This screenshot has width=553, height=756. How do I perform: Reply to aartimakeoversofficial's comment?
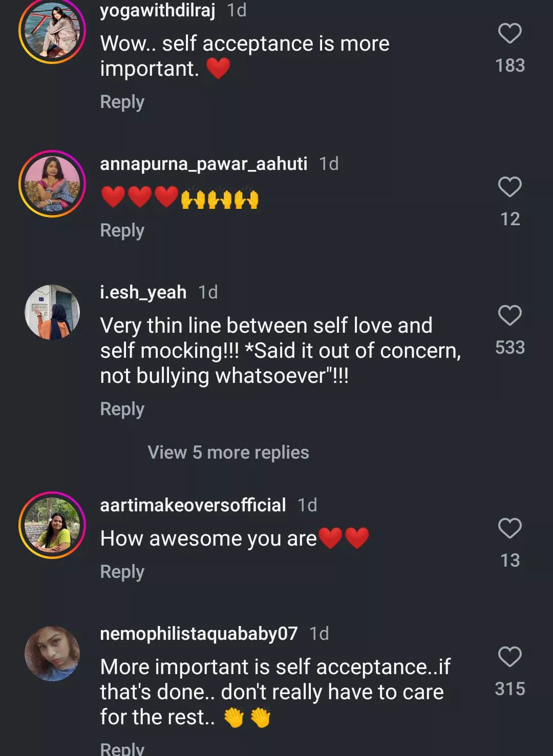click(x=122, y=572)
